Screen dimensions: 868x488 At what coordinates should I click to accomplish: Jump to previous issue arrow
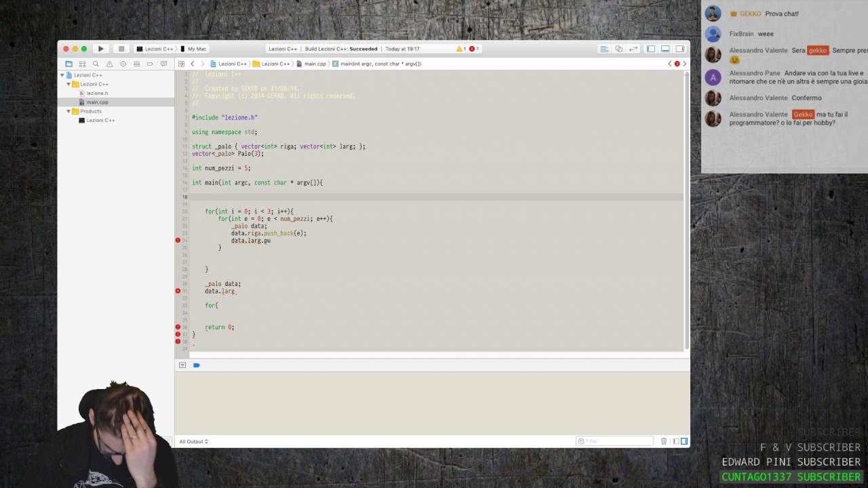(x=669, y=64)
